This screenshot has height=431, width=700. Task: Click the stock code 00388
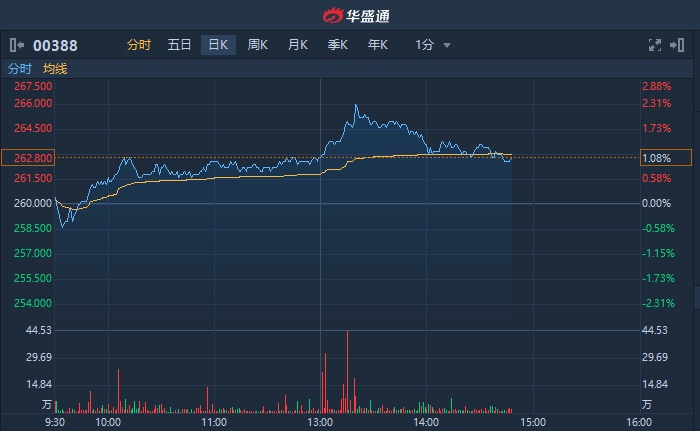pyautogui.click(x=56, y=45)
